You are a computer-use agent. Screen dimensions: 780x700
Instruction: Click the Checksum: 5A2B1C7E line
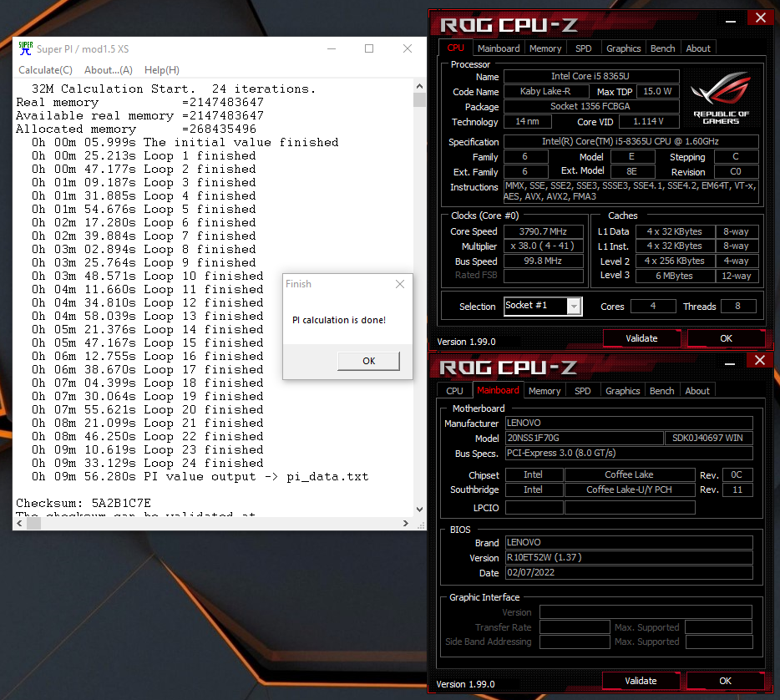pyautogui.click(x=84, y=503)
